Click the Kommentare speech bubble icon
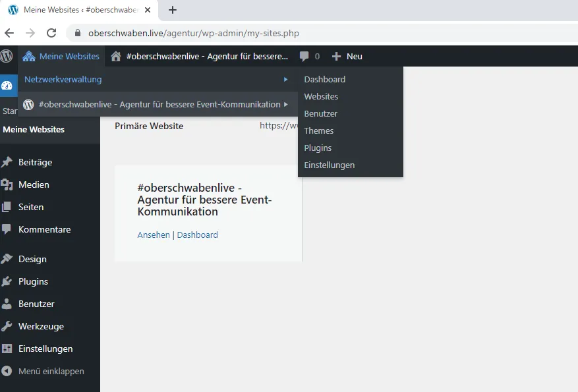578x392 pixels. pyautogui.click(x=7, y=229)
